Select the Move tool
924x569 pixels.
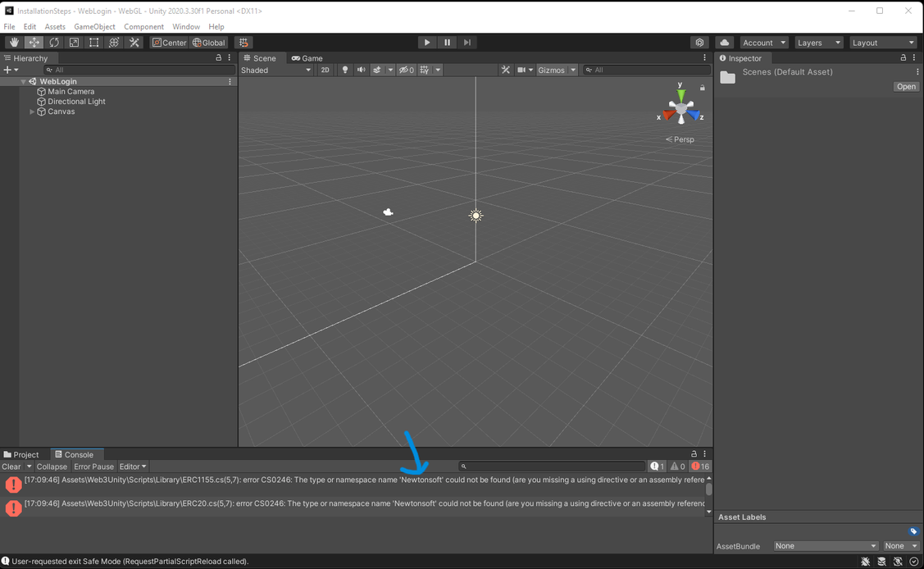coord(34,43)
